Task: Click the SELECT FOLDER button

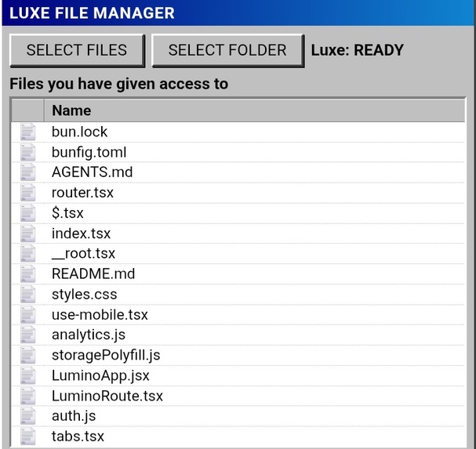Action: tap(227, 50)
